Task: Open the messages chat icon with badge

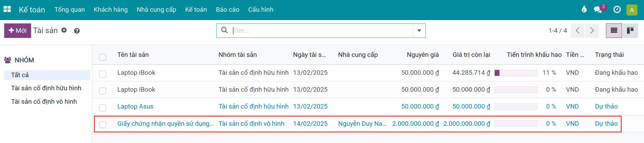Action: click(599, 9)
